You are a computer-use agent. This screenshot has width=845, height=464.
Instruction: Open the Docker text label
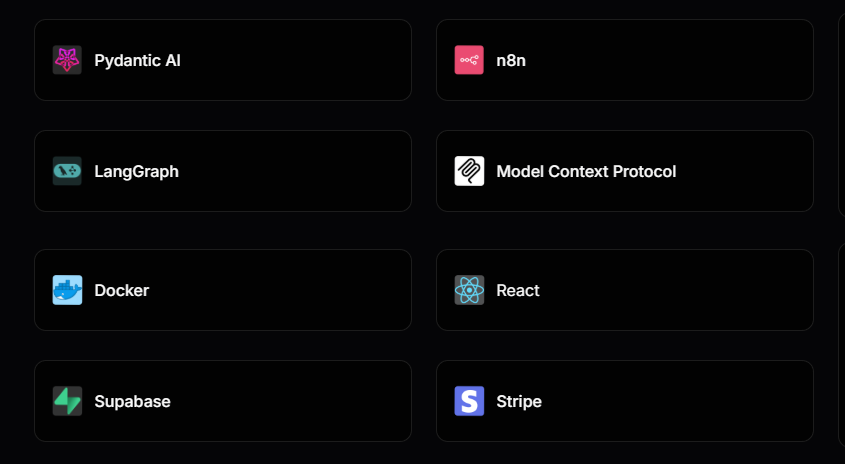pyautogui.click(x=122, y=290)
